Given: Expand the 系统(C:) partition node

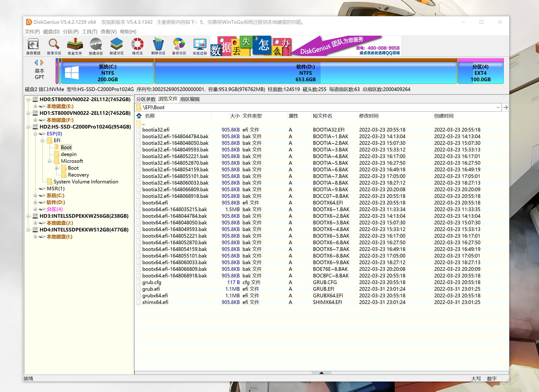Looking at the screenshot, I should point(35,196).
